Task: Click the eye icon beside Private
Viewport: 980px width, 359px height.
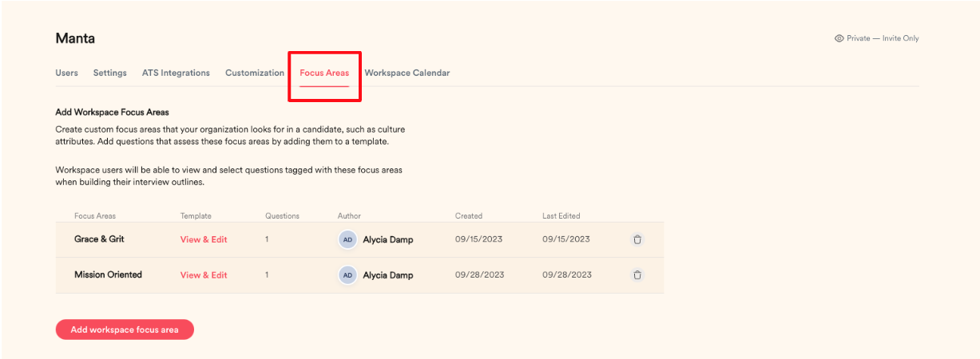Action: click(839, 38)
